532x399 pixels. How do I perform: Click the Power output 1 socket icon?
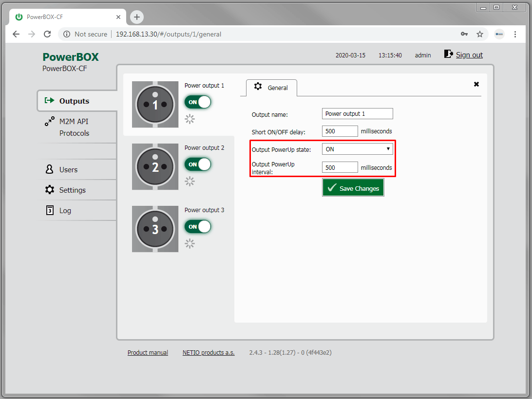(155, 105)
